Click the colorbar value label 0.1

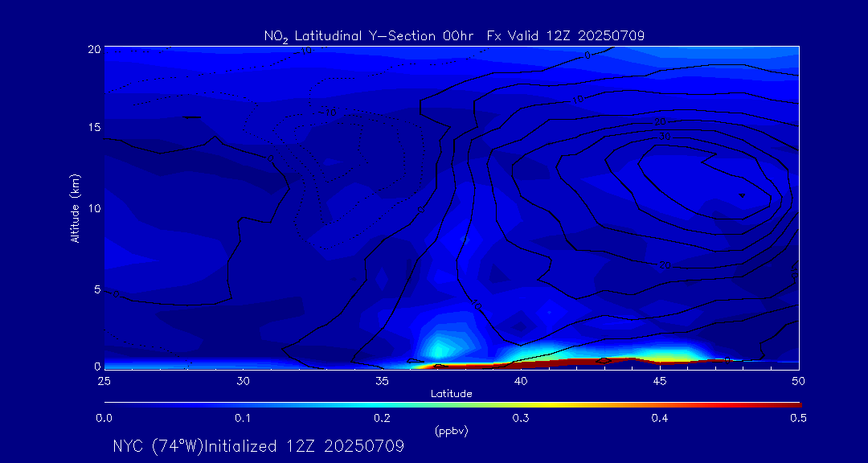(x=243, y=419)
